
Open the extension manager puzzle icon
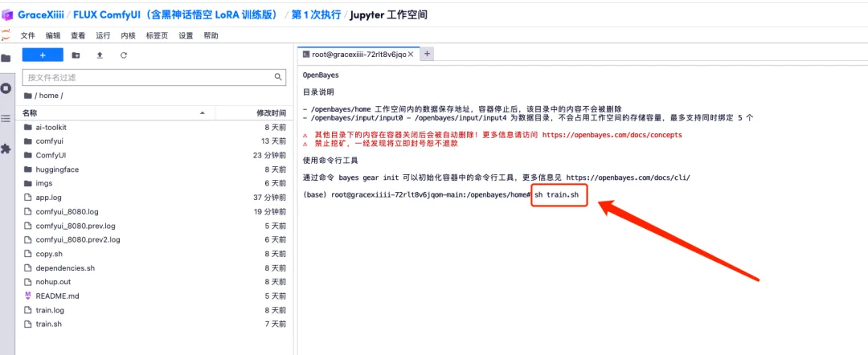pyautogui.click(x=6, y=149)
